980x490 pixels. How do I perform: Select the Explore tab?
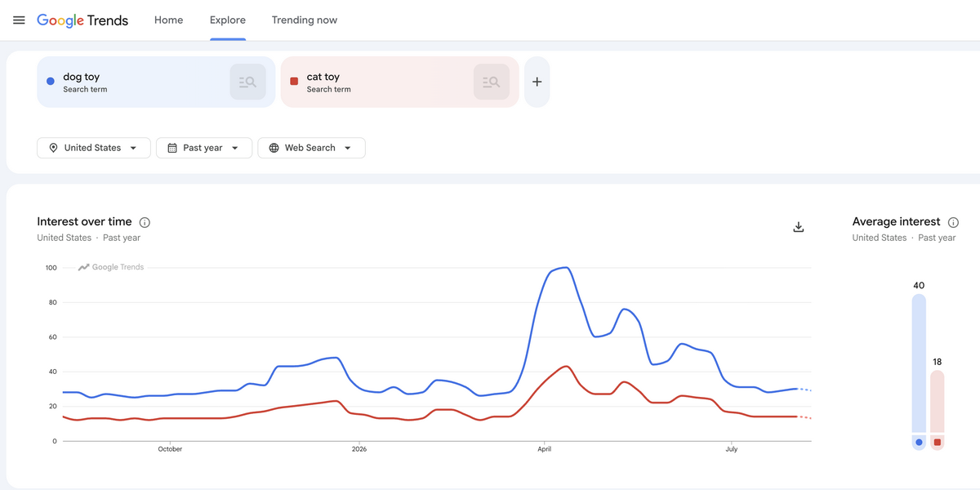(228, 20)
